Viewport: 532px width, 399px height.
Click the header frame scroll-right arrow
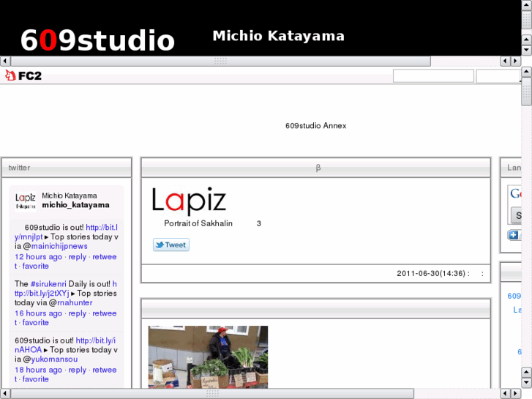pos(516,61)
